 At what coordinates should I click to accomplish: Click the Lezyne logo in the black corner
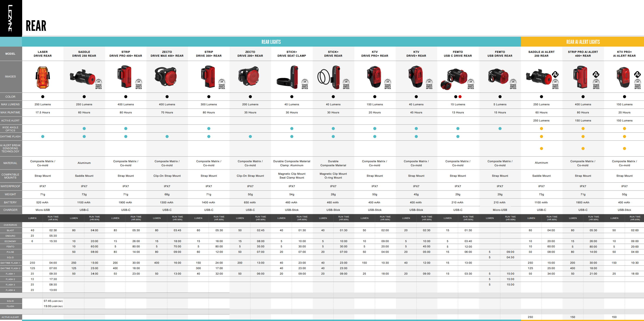(10, 18)
